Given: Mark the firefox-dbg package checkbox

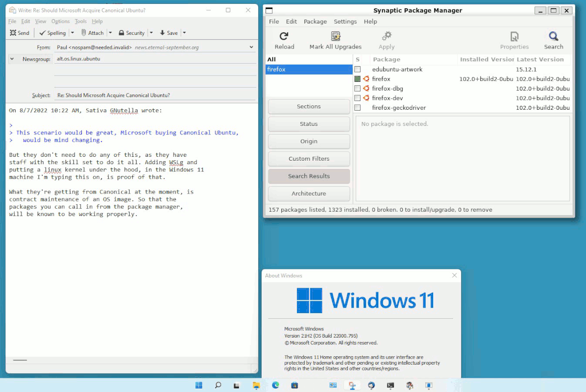Looking at the screenshot, I should [x=358, y=89].
